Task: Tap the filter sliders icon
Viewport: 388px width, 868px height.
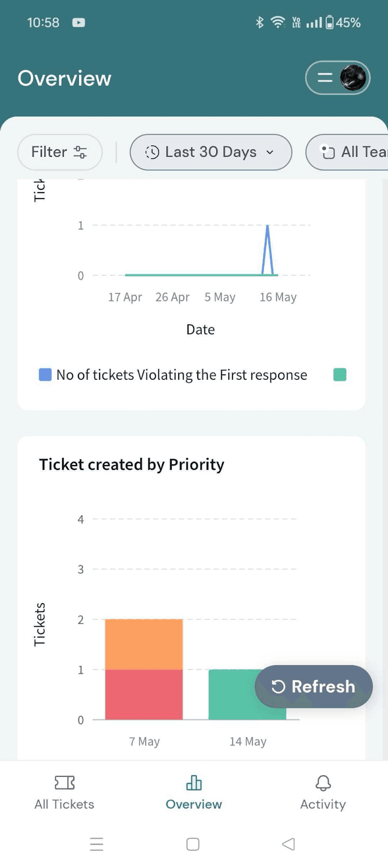Action: point(80,152)
